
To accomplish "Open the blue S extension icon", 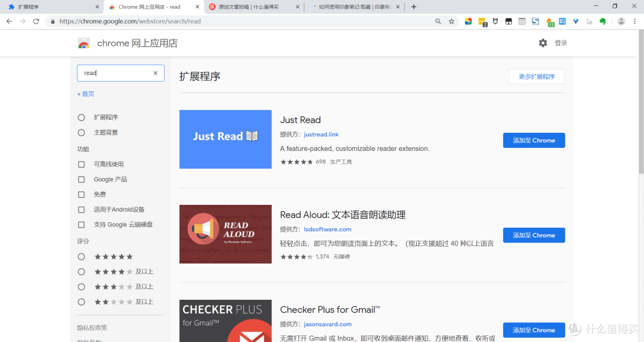I will [x=535, y=21].
